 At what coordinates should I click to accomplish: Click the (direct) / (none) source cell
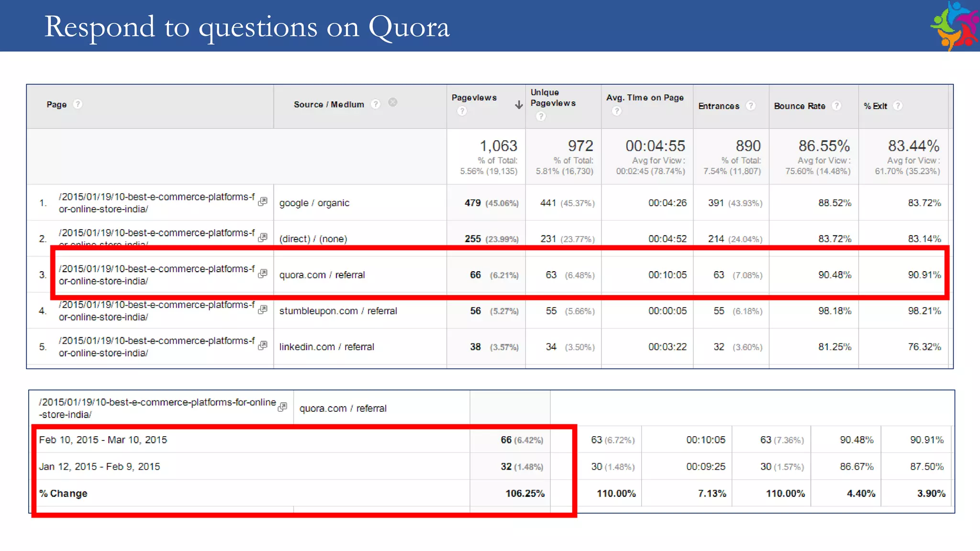coord(313,239)
